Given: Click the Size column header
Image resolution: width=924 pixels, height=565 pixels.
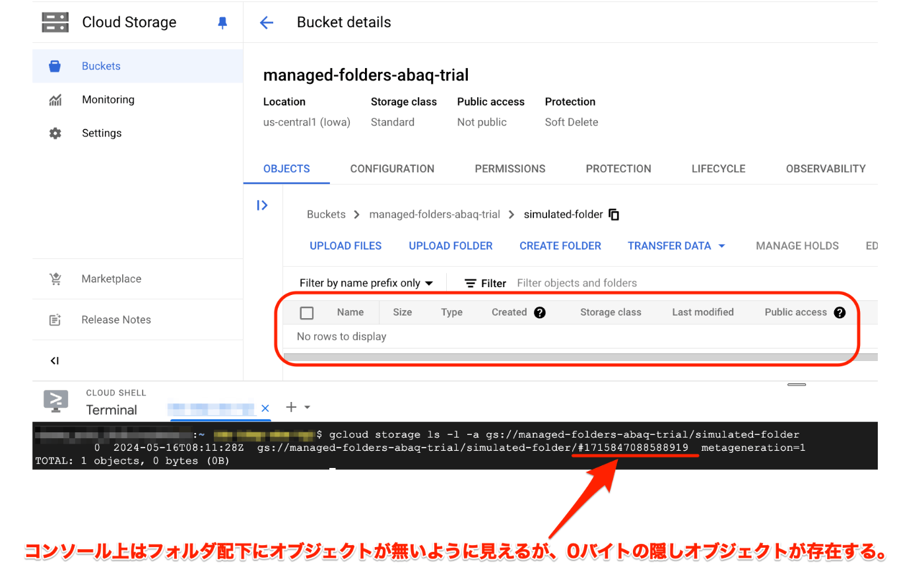Looking at the screenshot, I should [403, 313].
